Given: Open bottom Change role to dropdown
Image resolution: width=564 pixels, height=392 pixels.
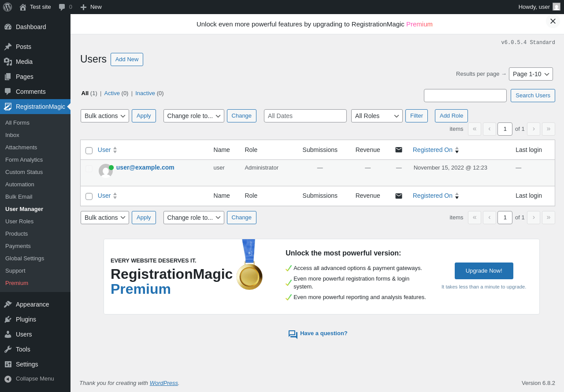Looking at the screenshot, I should (194, 218).
